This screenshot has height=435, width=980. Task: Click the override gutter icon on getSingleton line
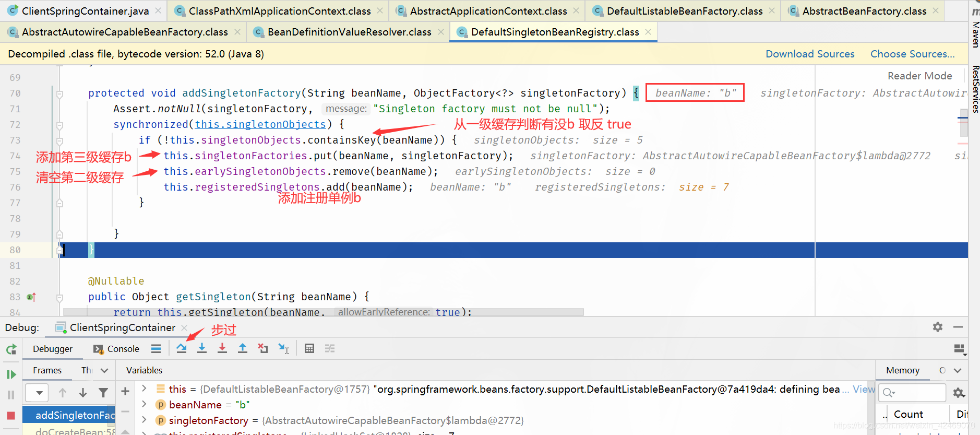[x=31, y=297]
